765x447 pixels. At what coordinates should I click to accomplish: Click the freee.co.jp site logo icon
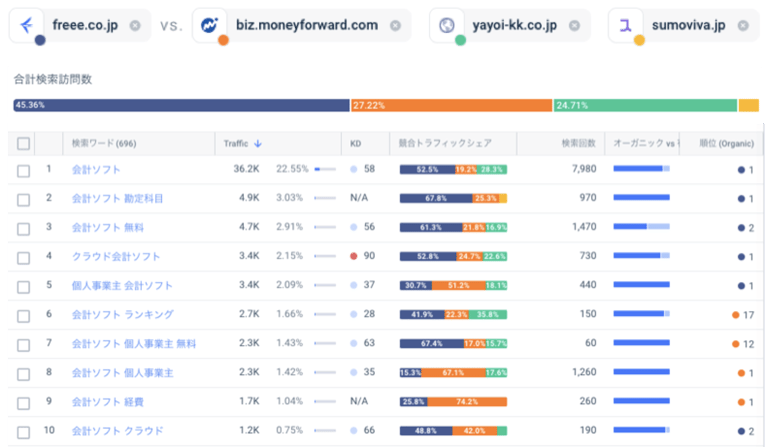27,24
